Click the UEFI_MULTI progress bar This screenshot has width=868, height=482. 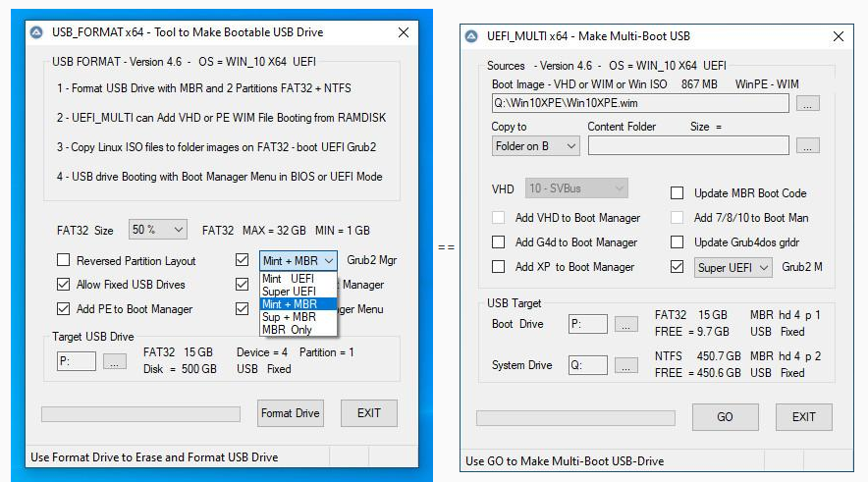pos(575,417)
